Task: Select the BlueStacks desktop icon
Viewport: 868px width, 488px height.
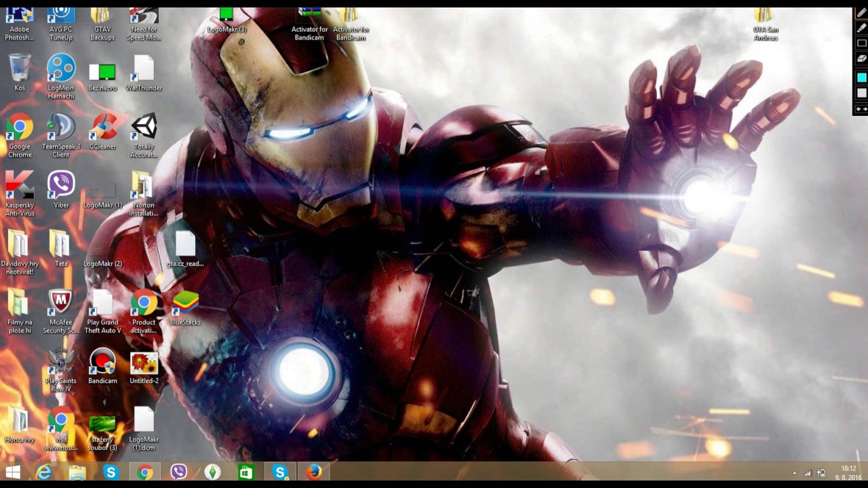Action: click(185, 308)
